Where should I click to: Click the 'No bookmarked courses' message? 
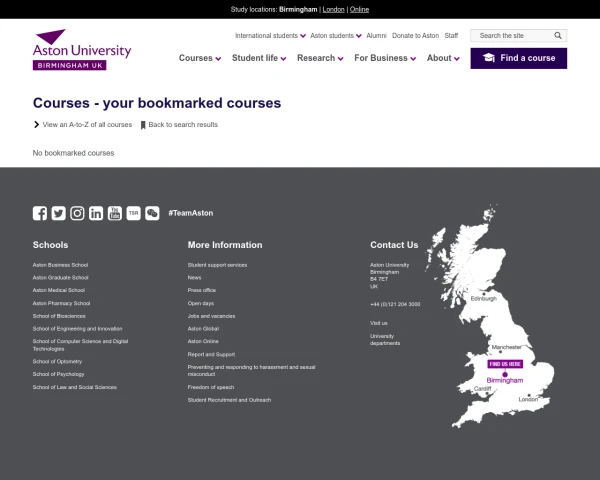(73, 153)
